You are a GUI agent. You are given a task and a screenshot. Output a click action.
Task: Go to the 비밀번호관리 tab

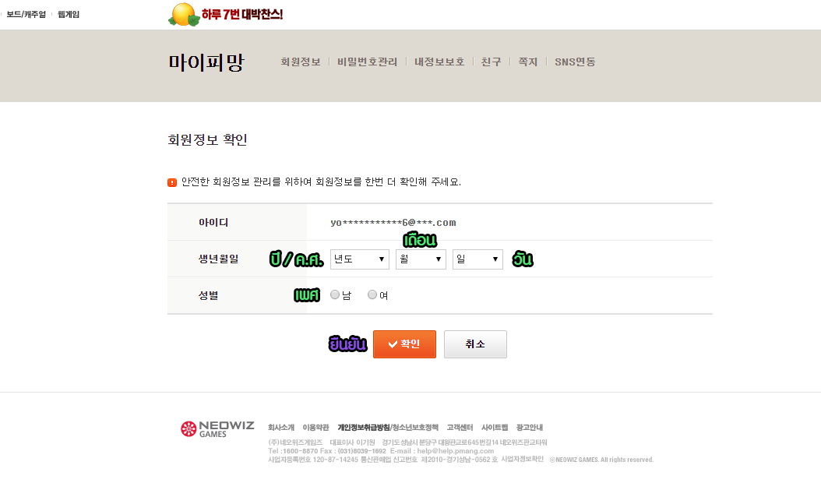tap(368, 62)
